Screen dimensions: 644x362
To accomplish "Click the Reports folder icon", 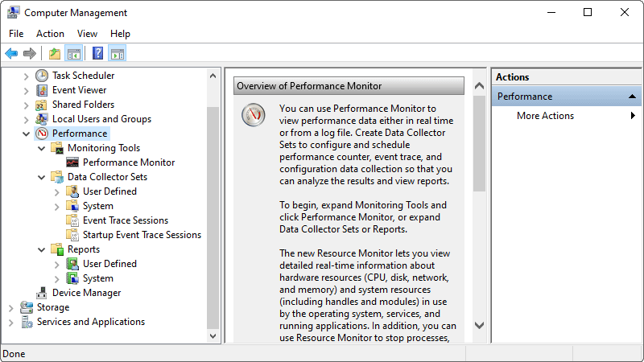I will coord(57,249).
